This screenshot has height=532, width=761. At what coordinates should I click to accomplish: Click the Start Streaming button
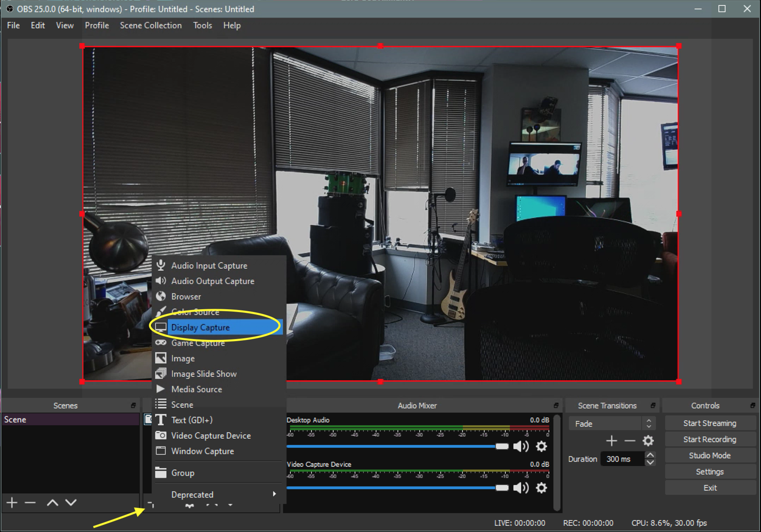pos(710,423)
